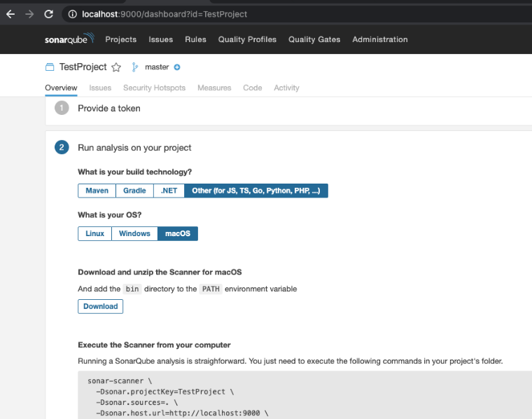Select Gradle as build technology
This screenshot has height=419, width=532.
point(134,191)
